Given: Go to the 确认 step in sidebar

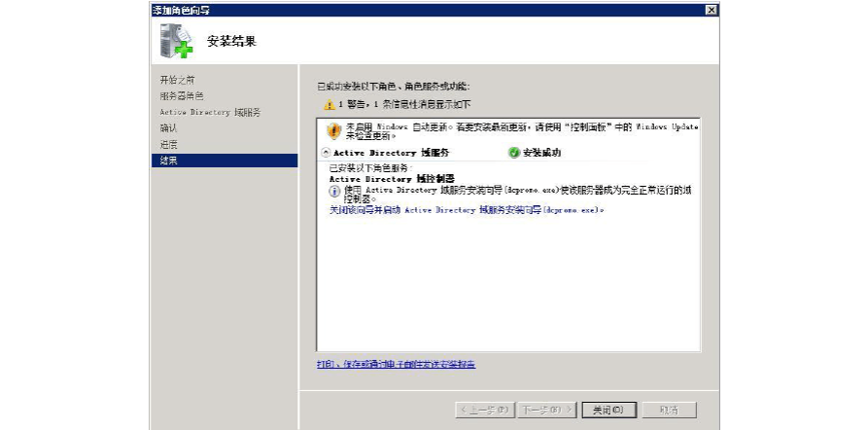Looking at the screenshot, I should [x=169, y=128].
